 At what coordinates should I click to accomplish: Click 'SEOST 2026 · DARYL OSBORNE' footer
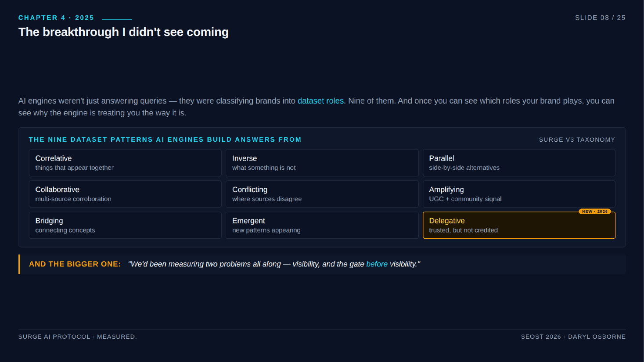[x=573, y=337]
